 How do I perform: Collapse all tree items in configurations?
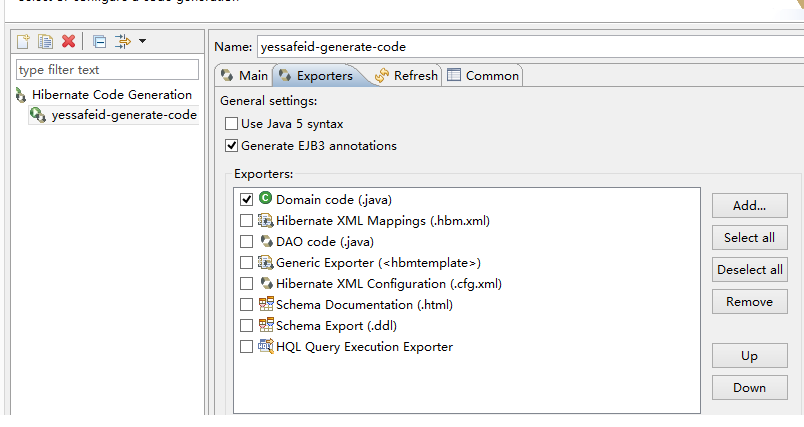[x=99, y=42]
